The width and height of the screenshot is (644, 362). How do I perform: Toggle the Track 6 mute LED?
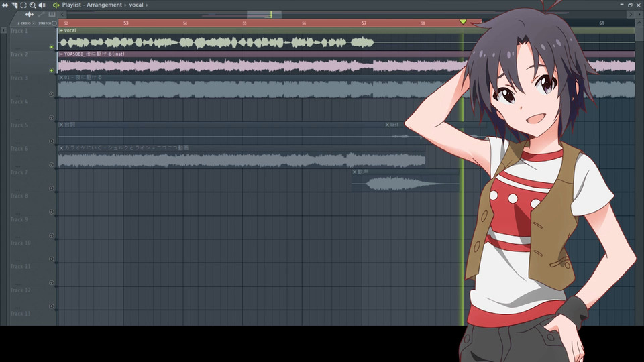pos(52,165)
